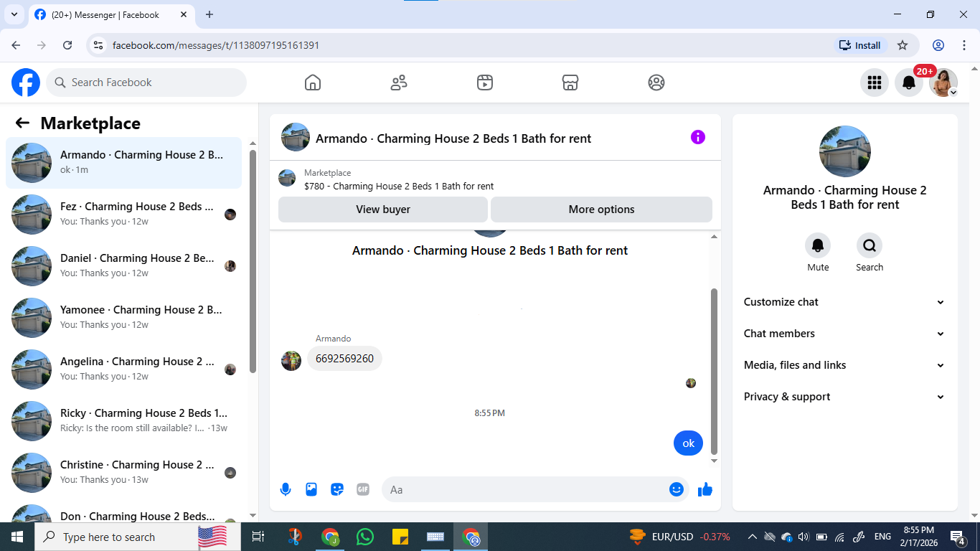Viewport: 980px width, 551px height.
Task: Show hidden system tray icons
Action: (752, 537)
